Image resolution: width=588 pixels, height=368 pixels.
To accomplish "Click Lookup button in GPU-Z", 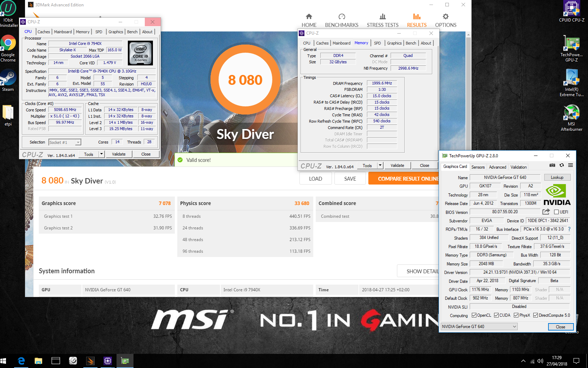I will point(557,177).
